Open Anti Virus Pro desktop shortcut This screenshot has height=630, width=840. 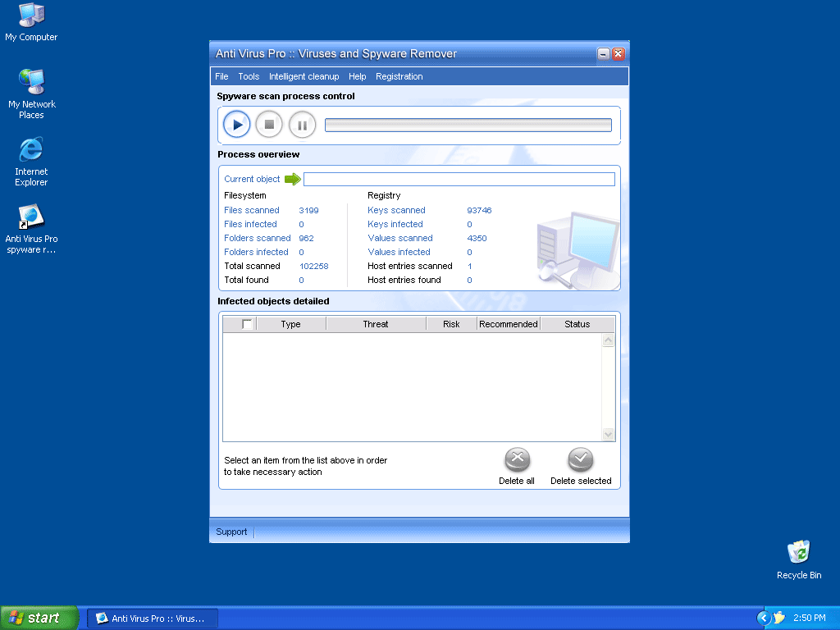pyautogui.click(x=31, y=217)
